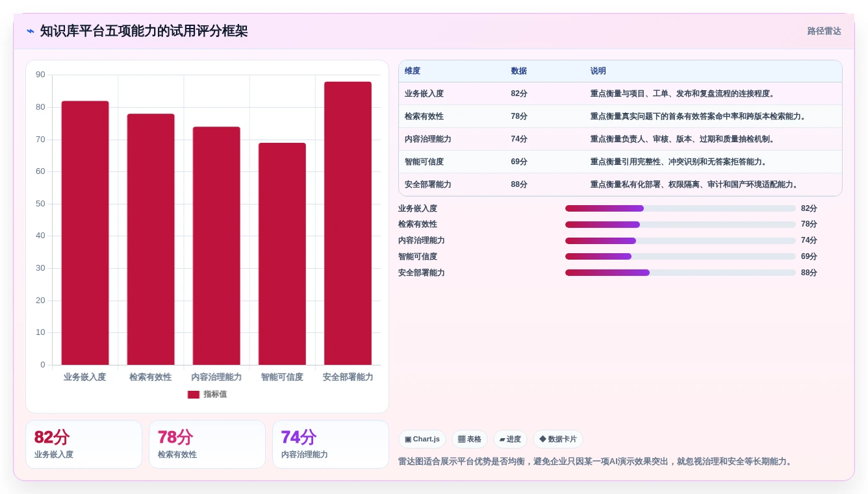Viewport: 868px width, 494px height.
Task: Click the 智能可信度 x-axis label
Action: pos(282,377)
